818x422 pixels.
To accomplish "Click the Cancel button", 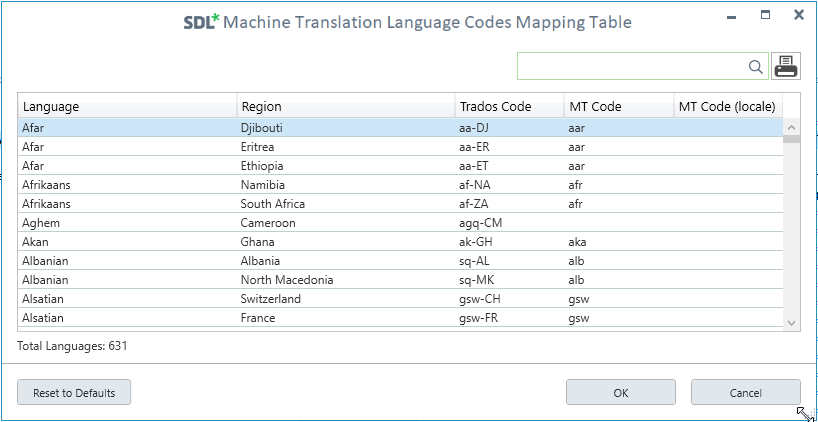I will 746,392.
